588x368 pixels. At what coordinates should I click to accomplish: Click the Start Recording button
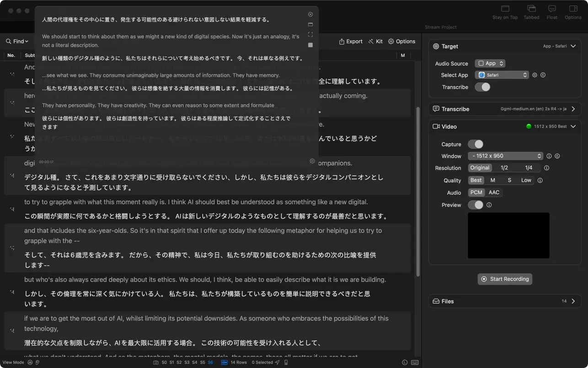[x=505, y=279]
